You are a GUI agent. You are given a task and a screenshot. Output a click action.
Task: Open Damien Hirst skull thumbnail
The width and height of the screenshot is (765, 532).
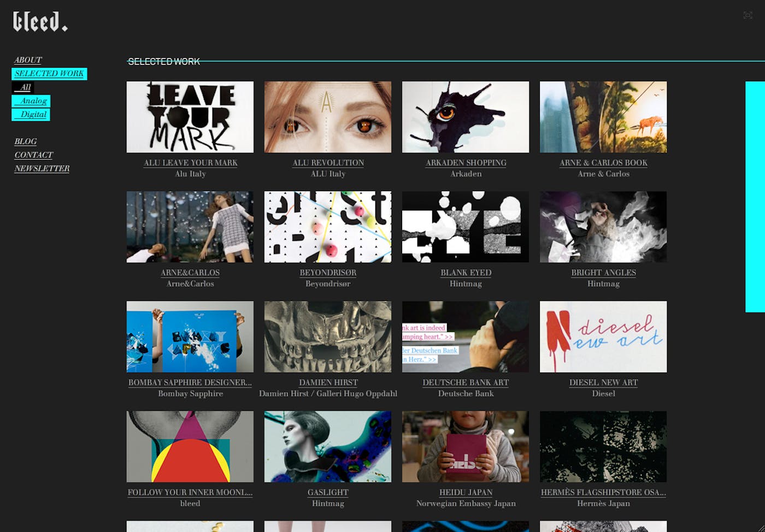[328, 336]
